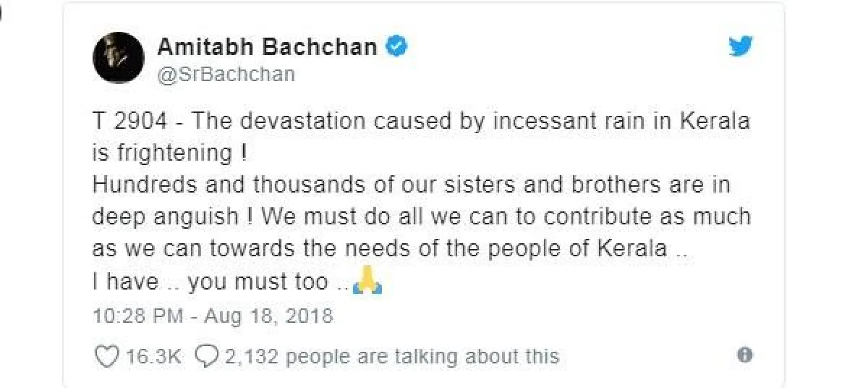Click the 16.3K likes count
868x388 pixels.
pos(153,356)
